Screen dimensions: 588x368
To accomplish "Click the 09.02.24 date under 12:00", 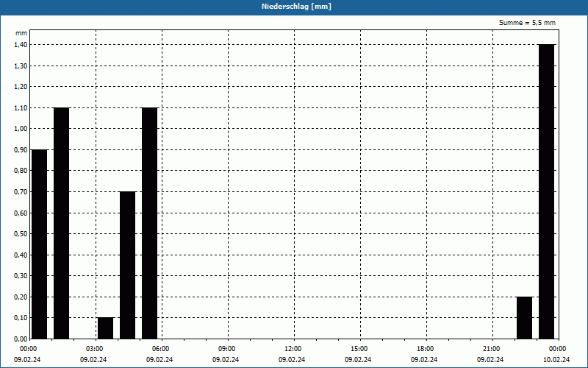I will [292, 360].
